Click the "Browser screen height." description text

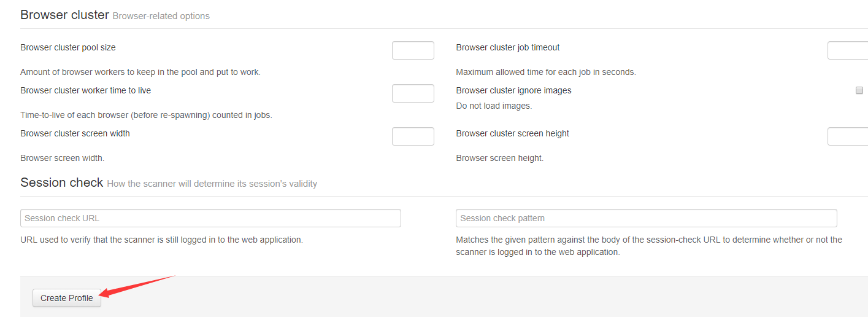tap(500, 158)
